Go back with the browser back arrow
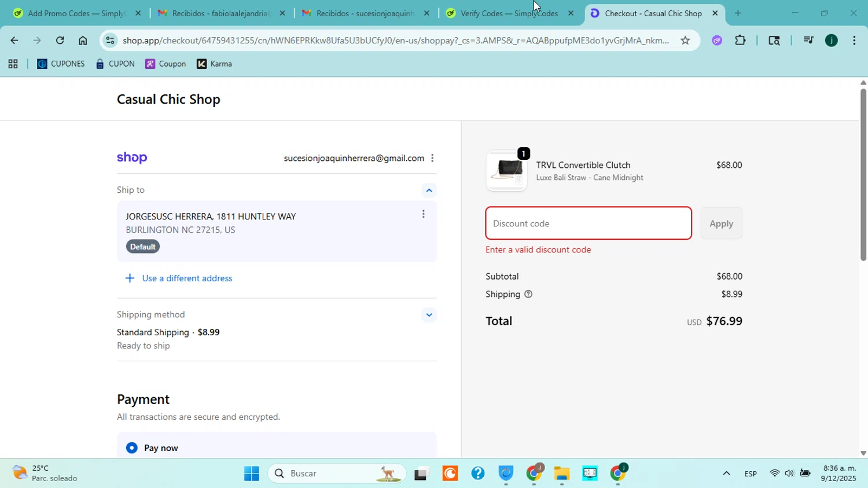Image resolution: width=868 pixels, height=488 pixels. tap(14, 41)
